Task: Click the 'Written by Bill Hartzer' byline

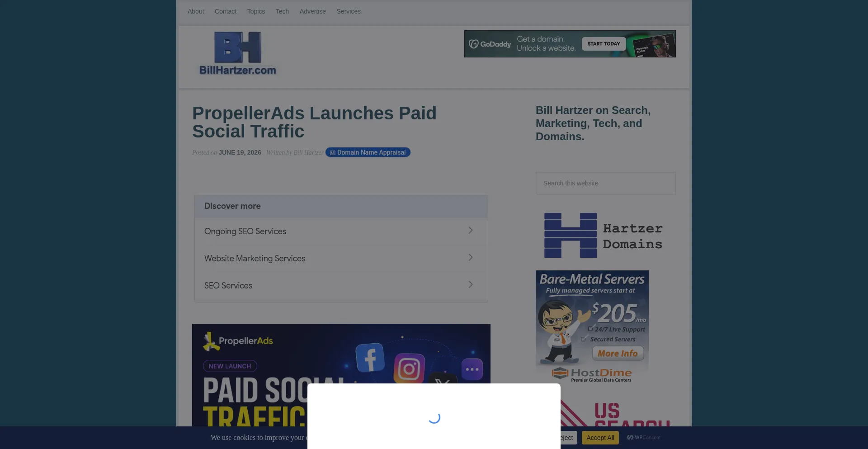Action: coord(295,152)
